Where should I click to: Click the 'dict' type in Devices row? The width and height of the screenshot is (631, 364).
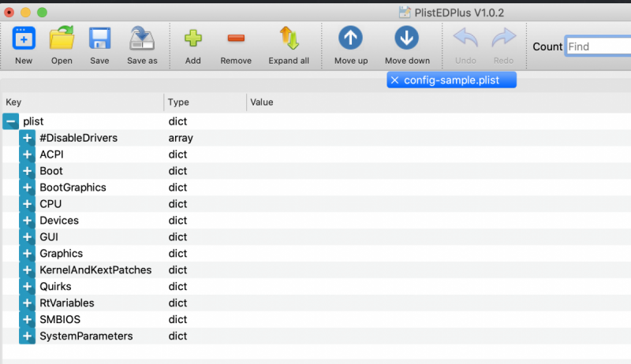click(177, 220)
